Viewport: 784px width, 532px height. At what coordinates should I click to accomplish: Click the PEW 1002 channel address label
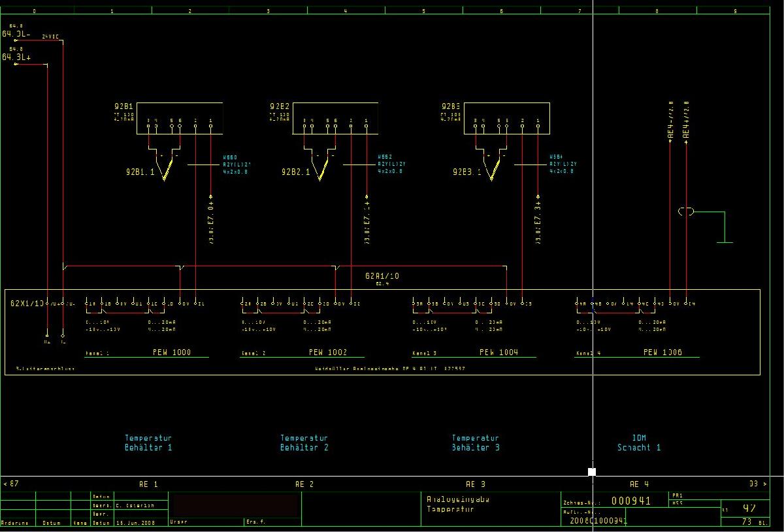point(328,352)
